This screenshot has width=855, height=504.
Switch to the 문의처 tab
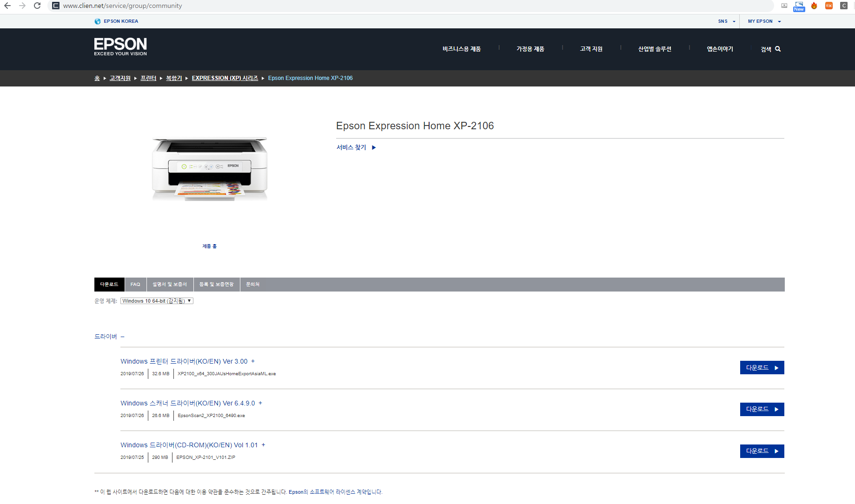(x=253, y=285)
